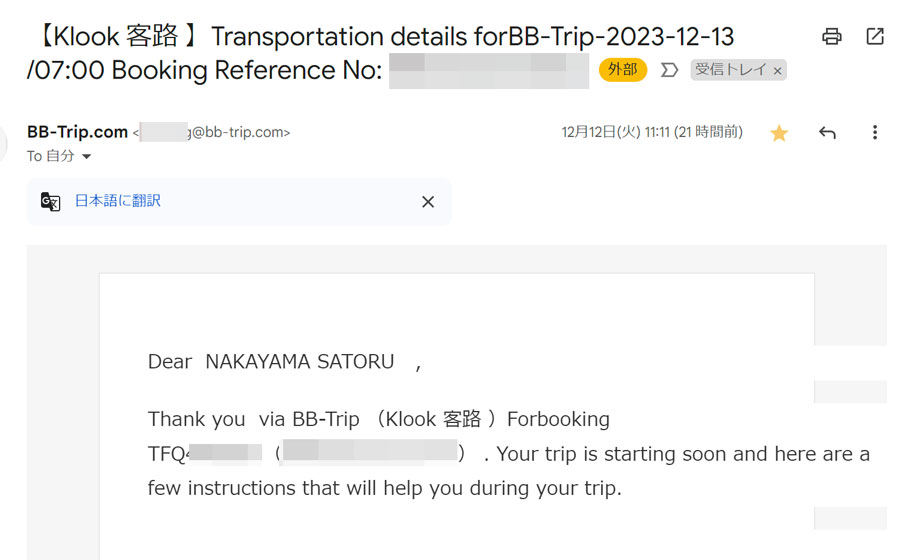
Task: Open the email in a new window
Action: click(874, 37)
